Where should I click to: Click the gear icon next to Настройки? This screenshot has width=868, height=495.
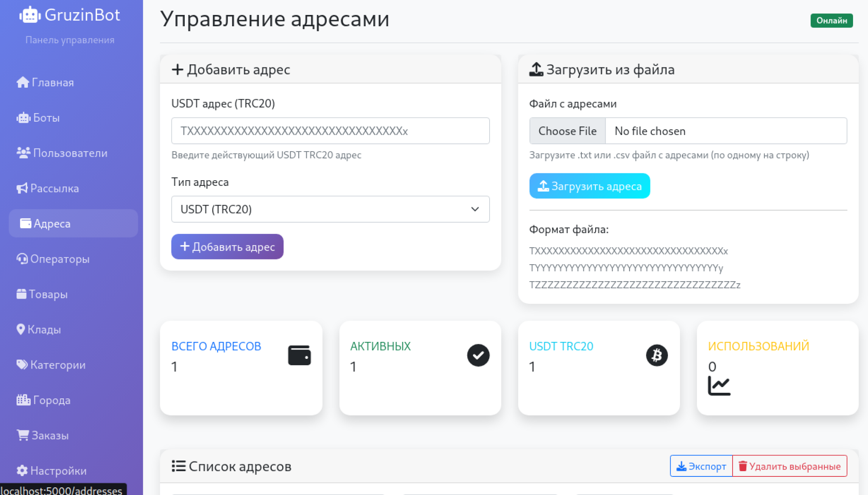click(22, 471)
